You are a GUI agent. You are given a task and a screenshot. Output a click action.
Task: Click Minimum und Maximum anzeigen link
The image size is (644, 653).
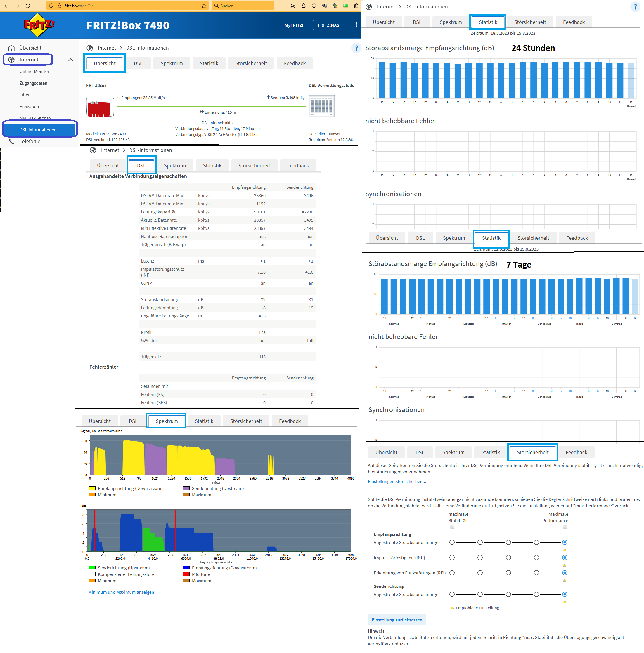point(121,592)
